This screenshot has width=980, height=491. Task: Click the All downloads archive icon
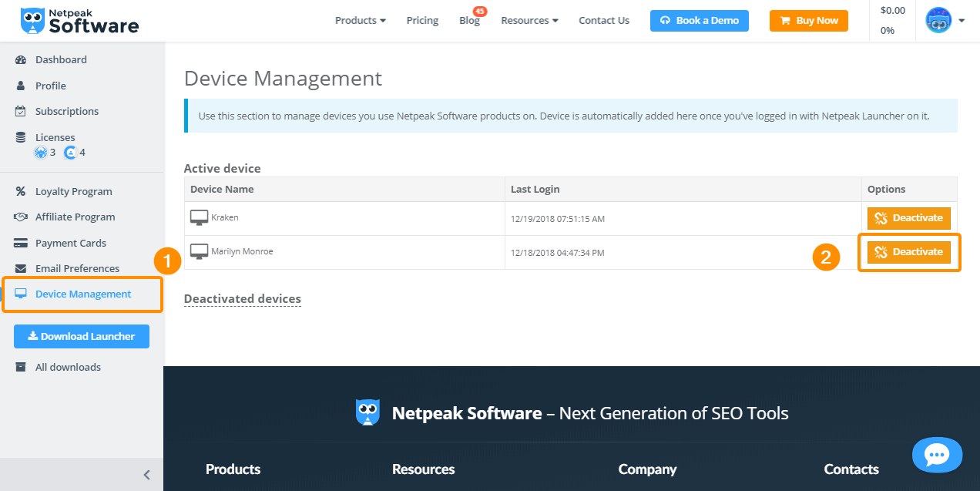[x=21, y=367]
